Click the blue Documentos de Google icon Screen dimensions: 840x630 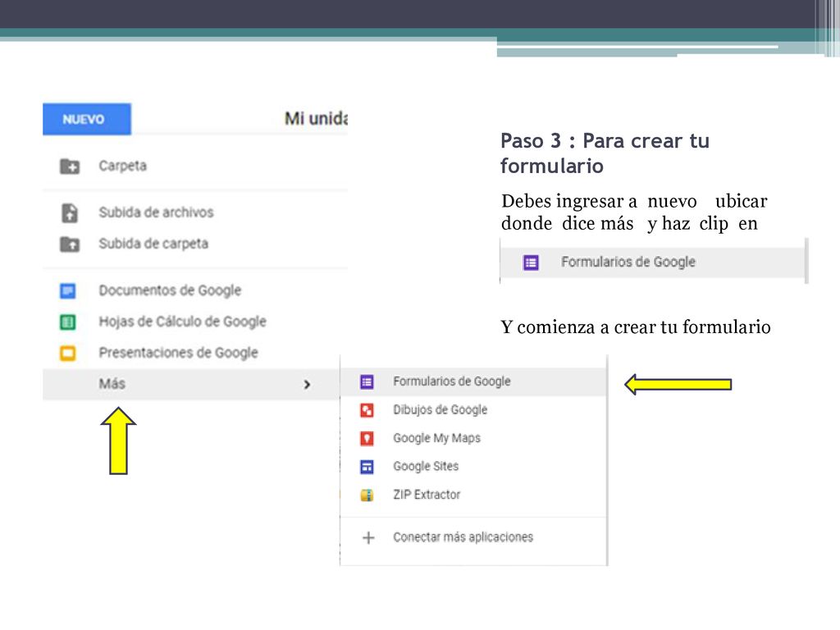[67, 291]
